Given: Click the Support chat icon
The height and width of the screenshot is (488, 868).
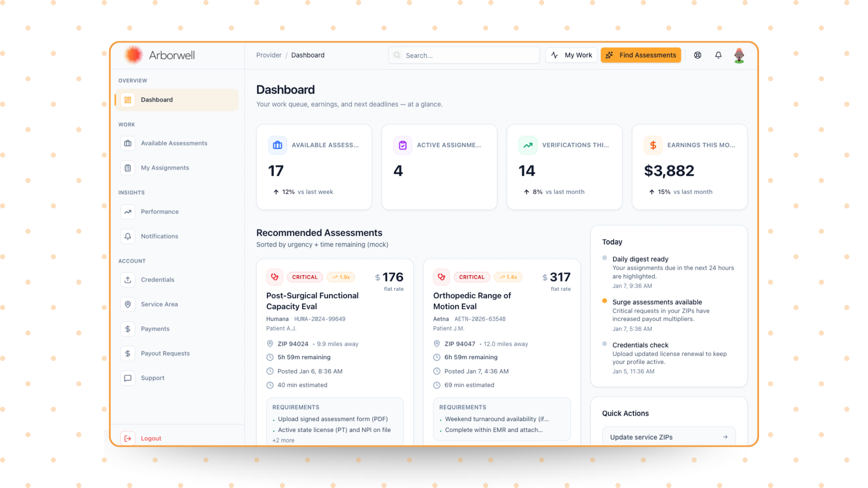Looking at the screenshot, I should (x=128, y=378).
